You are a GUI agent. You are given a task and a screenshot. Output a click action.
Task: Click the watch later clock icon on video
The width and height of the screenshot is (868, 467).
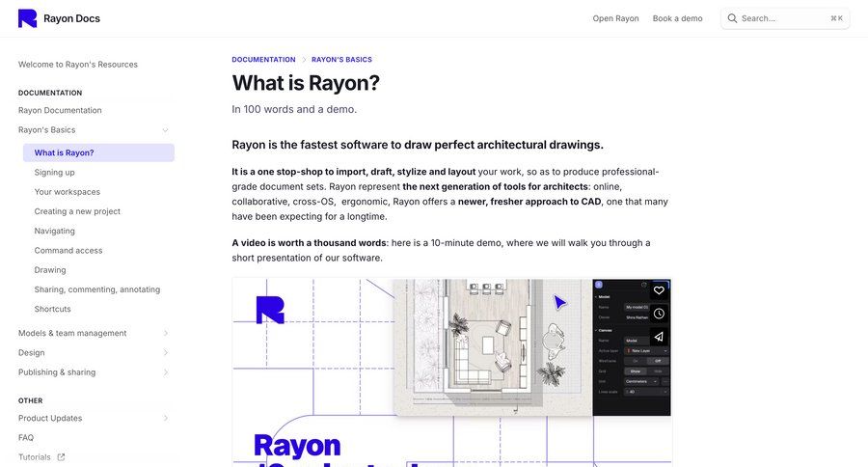[658, 314]
